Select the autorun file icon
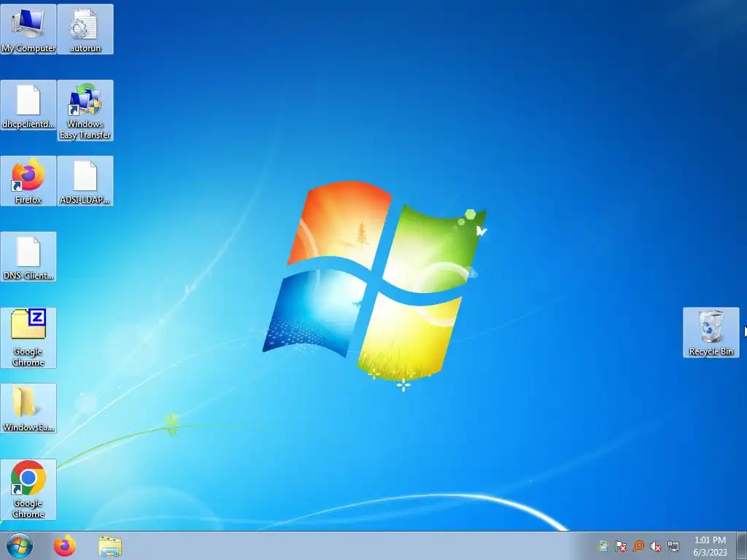Viewport: 747px width, 560px height. coord(85,29)
